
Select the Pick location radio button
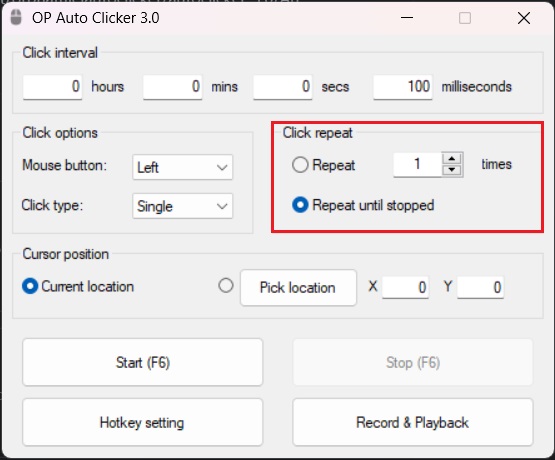pos(226,285)
